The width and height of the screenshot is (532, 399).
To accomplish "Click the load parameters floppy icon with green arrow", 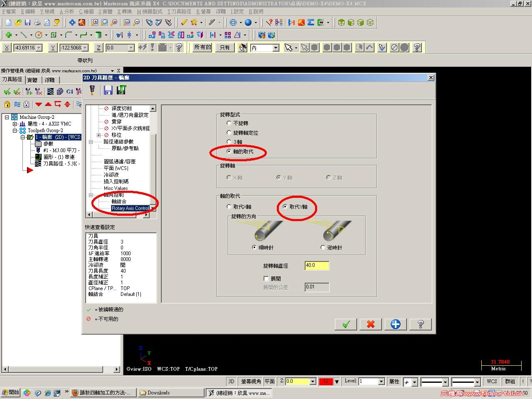I will click(x=121, y=90).
